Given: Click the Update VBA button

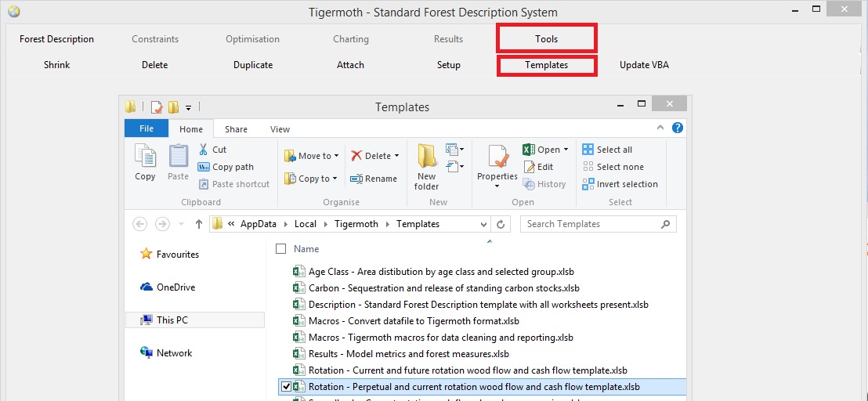Looking at the screenshot, I should [x=645, y=65].
